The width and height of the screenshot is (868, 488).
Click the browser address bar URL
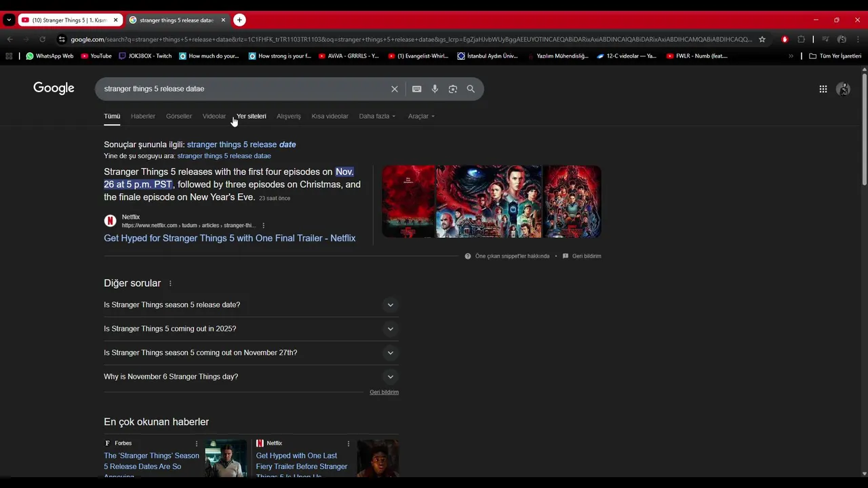click(x=411, y=39)
